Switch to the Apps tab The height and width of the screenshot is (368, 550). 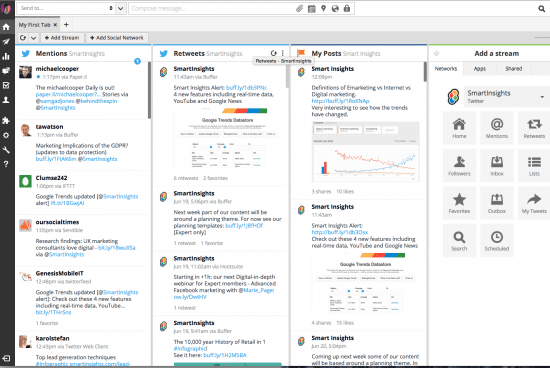coord(479,69)
